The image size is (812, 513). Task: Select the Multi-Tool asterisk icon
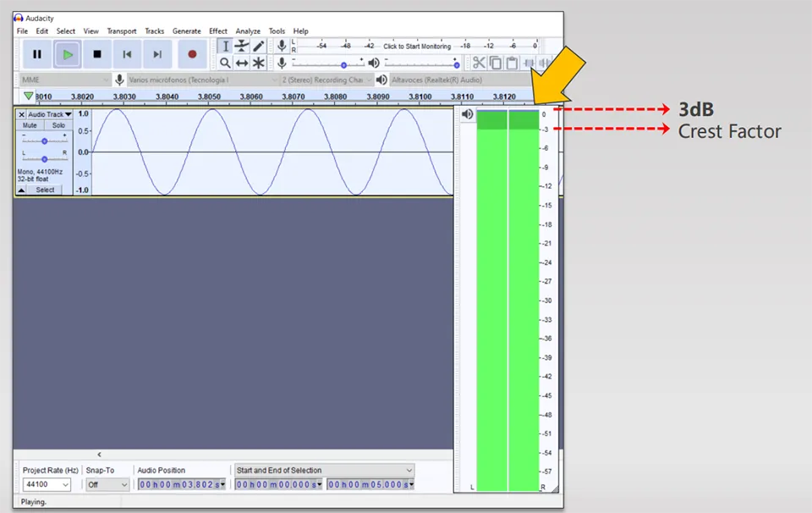[259, 63]
